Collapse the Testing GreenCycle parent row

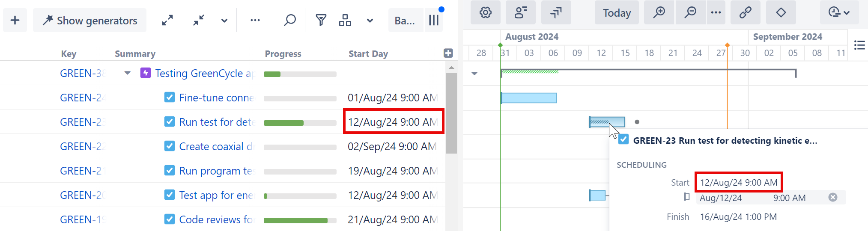click(x=127, y=73)
